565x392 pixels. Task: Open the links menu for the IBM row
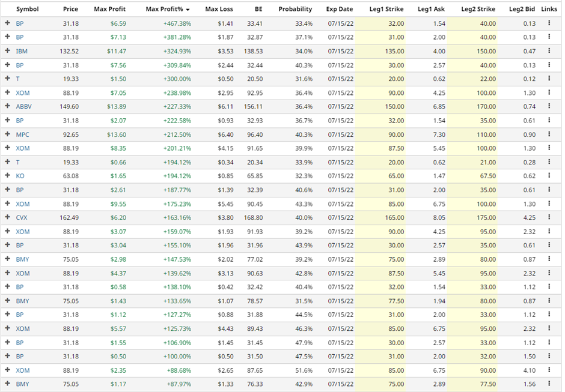point(549,51)
